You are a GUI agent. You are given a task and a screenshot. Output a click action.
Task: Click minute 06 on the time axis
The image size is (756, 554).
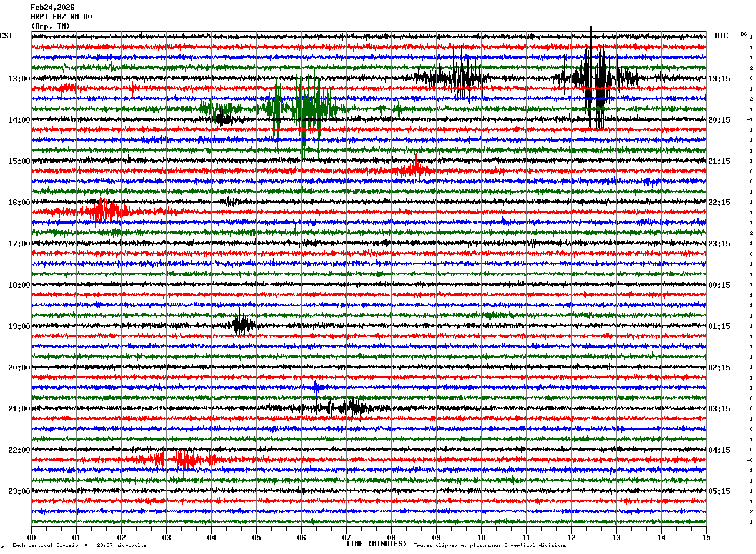click(302, 537)
